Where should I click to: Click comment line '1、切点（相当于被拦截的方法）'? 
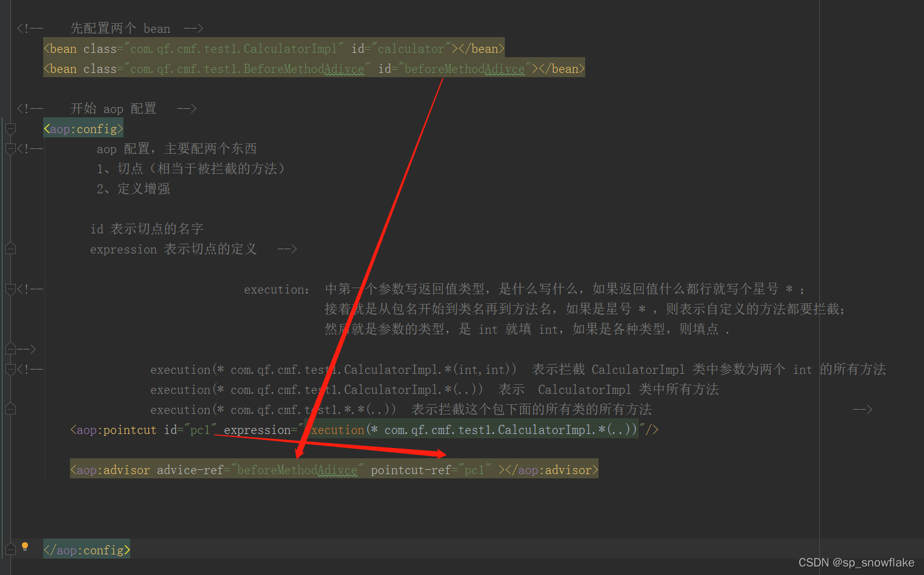[190, 169]
